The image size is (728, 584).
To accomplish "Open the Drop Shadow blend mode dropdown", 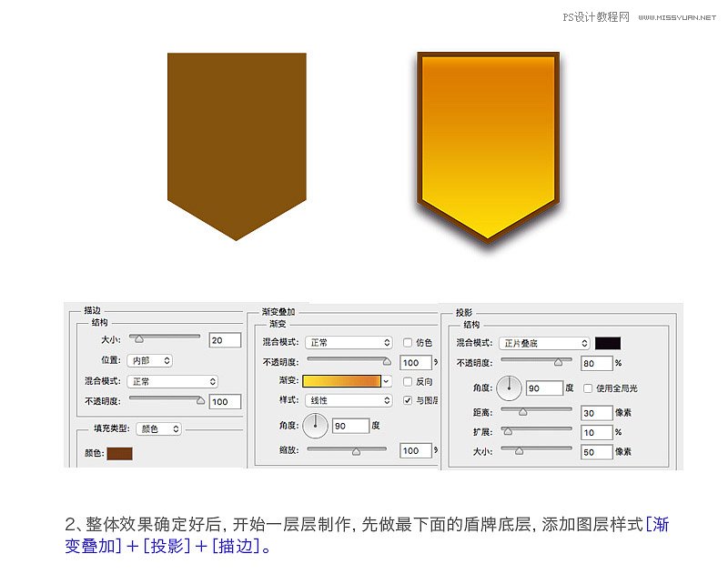I will (543, 342).
